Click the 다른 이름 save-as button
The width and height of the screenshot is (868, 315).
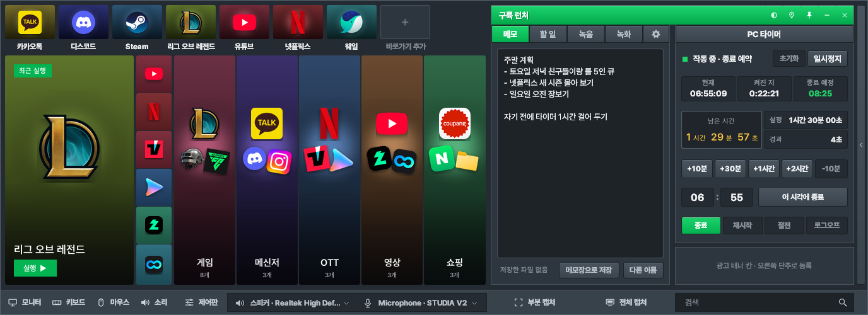pyautogui.click(x=643, y=270)
